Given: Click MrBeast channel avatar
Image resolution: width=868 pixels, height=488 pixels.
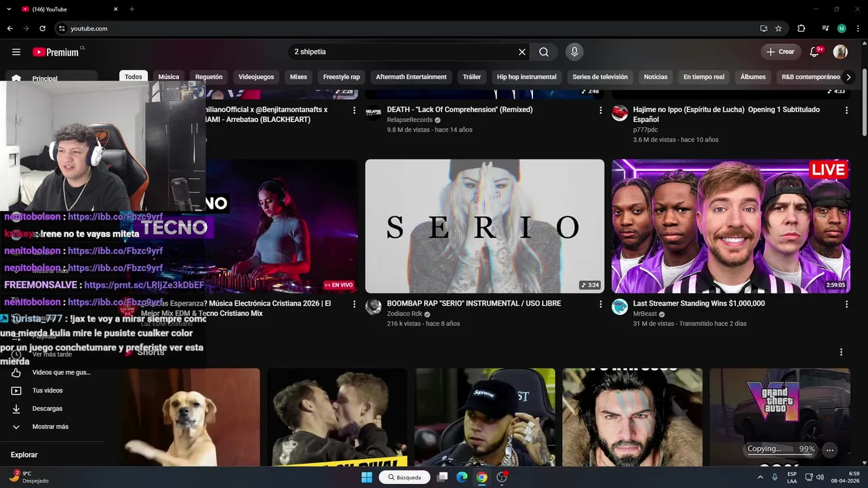Looking at the screenshot, I should [620, 307].
